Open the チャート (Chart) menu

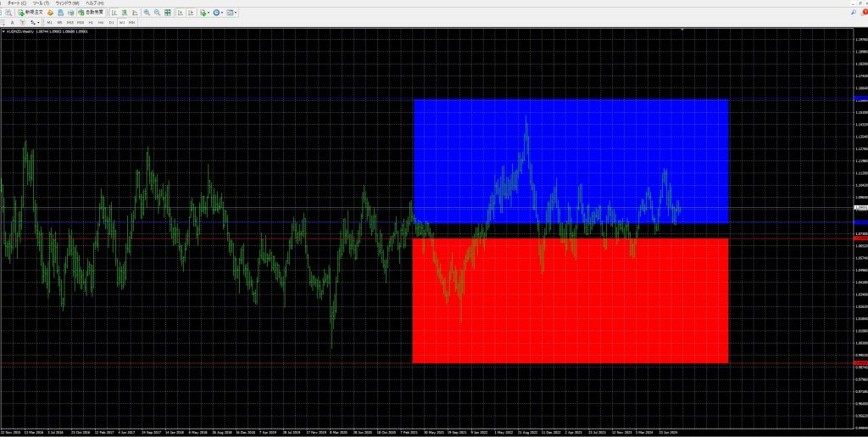tap(17, 3)
